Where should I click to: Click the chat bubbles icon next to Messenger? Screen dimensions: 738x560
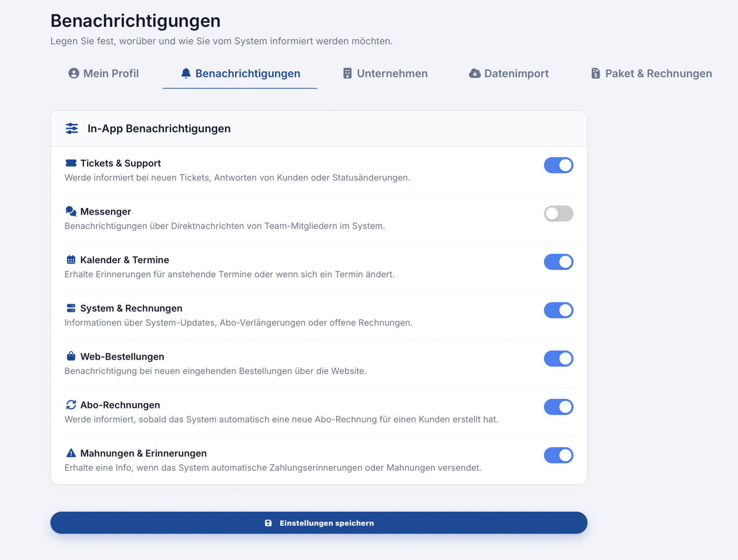click(x=71, y=211)
